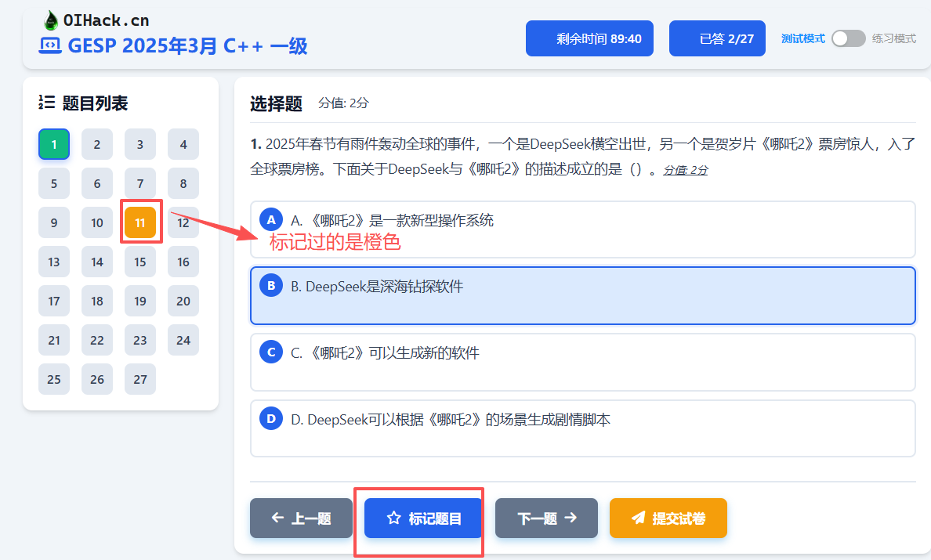The width and height of the screenshot is (931, 560).
Task: Choose option D about 生成剧情脚本
Action: pyautogui.click(x=582, y=428)
